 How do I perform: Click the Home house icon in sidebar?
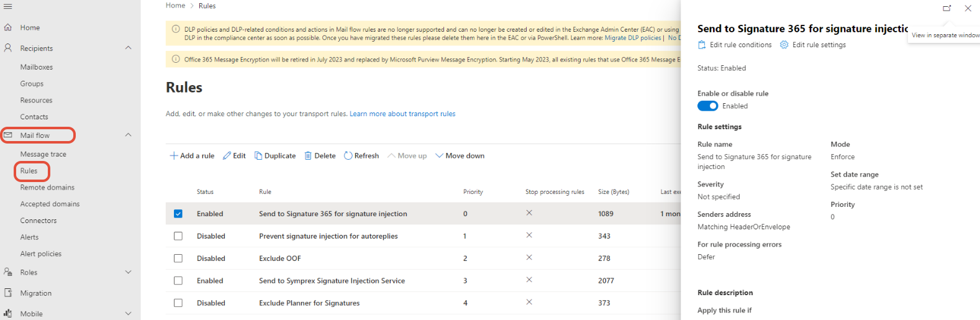[8, 27]
